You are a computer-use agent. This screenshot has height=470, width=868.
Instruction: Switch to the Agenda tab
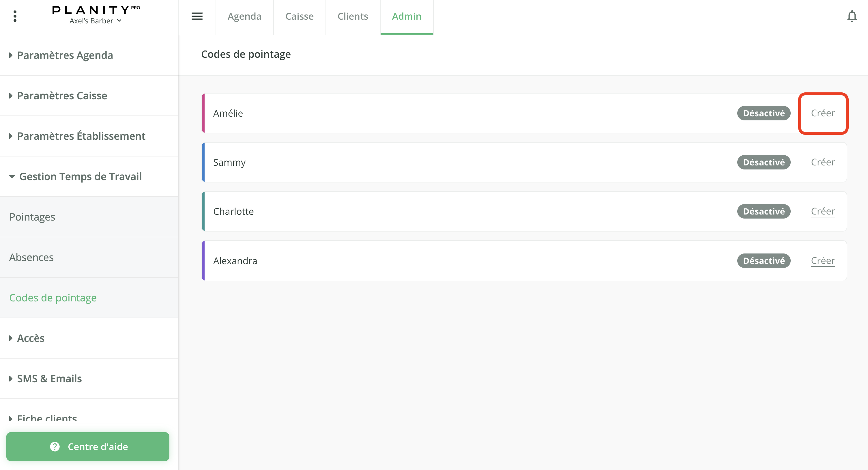pyautogui.click(x=244, y=16)
